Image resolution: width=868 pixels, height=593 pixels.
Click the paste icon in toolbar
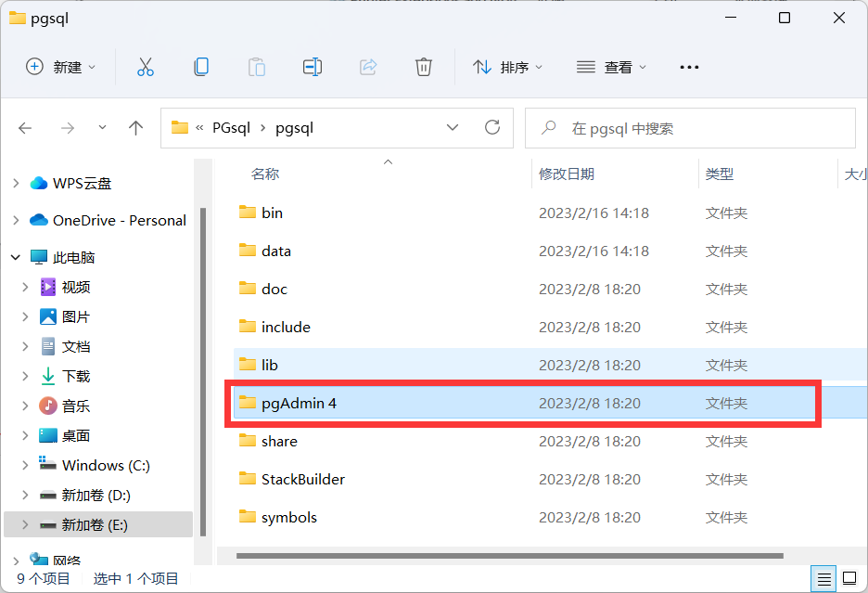click(256, 66)
